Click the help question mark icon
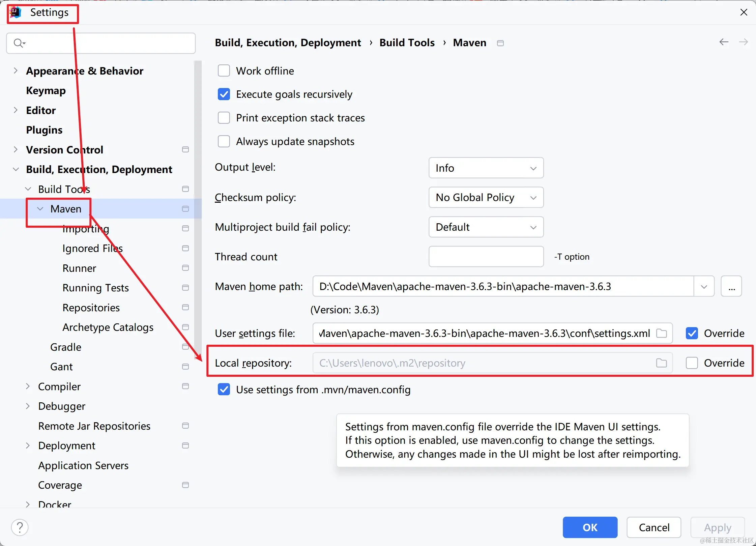Image resolution: width=756 pixels, height=546 pixels. (x=20, y=527)
